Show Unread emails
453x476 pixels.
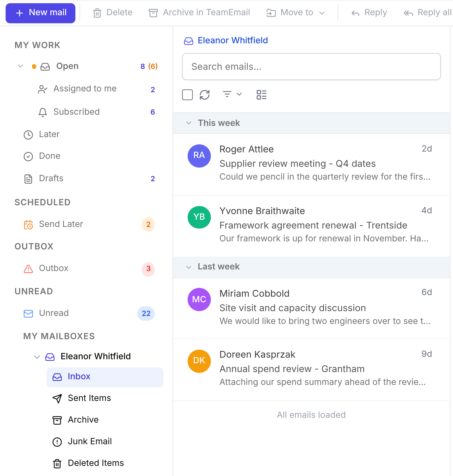coord(89,313)
